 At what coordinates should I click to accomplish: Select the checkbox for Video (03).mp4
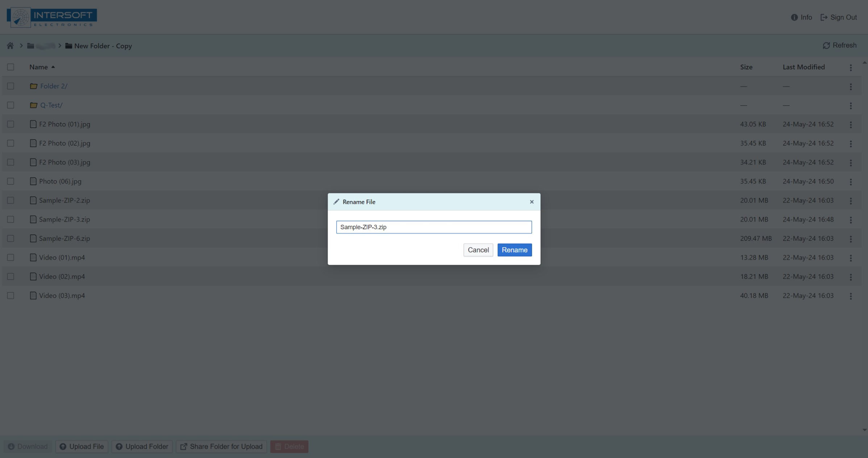tap(11, 295)
